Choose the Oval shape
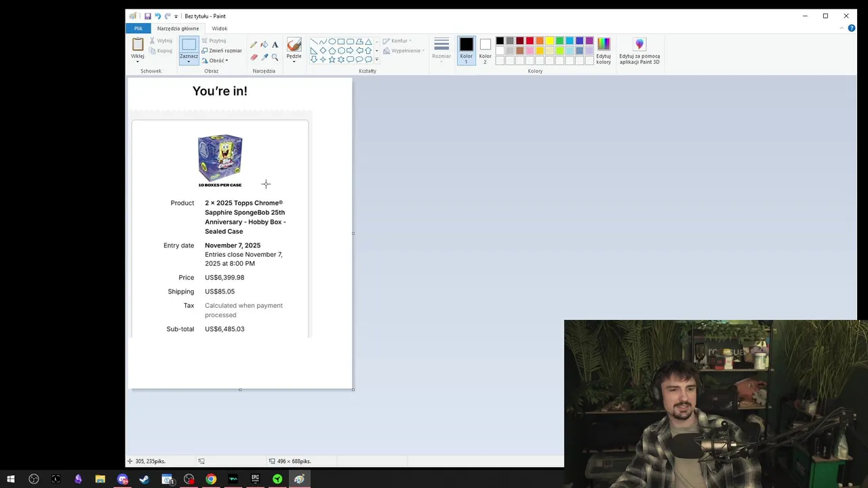The image size is (868, 488). [x=332, y=41]
